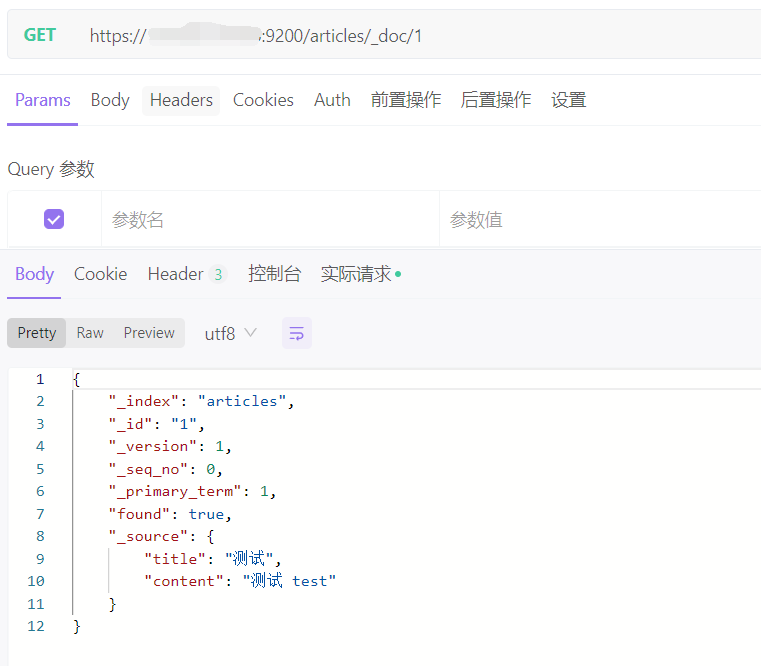Screen dimensions: 761x666
Task: Show the response Cookie tab
Action: point(100,274)
